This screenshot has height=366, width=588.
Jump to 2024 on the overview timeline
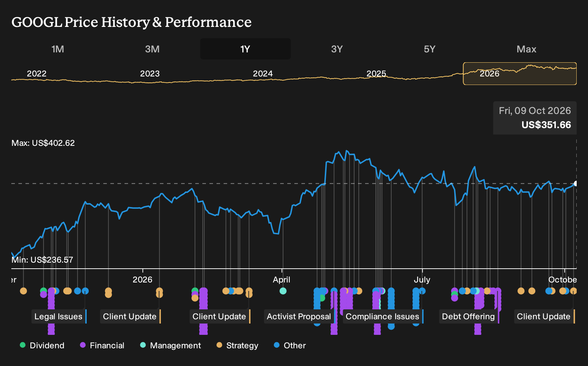tap(263, 74)
